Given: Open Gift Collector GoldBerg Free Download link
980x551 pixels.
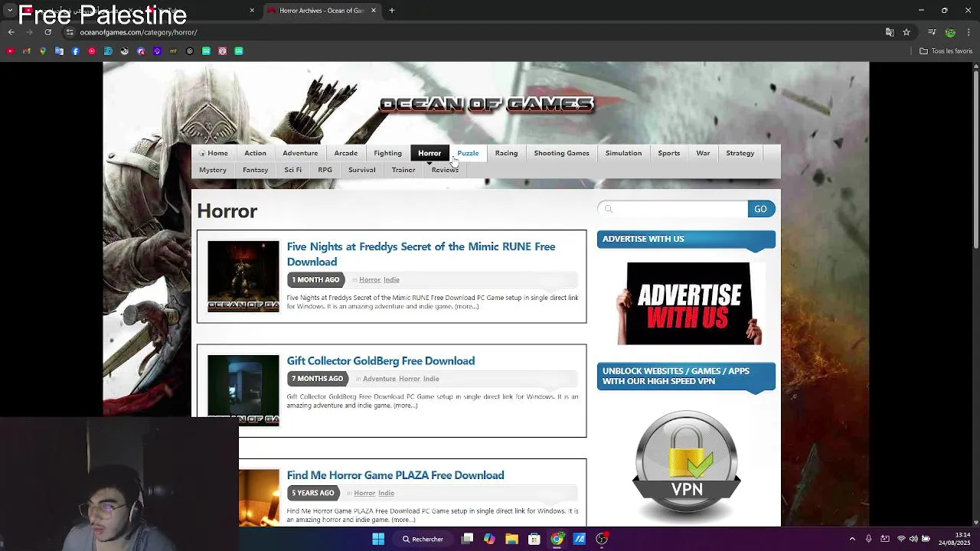Looking at the screenshot, I should (381, 361).
